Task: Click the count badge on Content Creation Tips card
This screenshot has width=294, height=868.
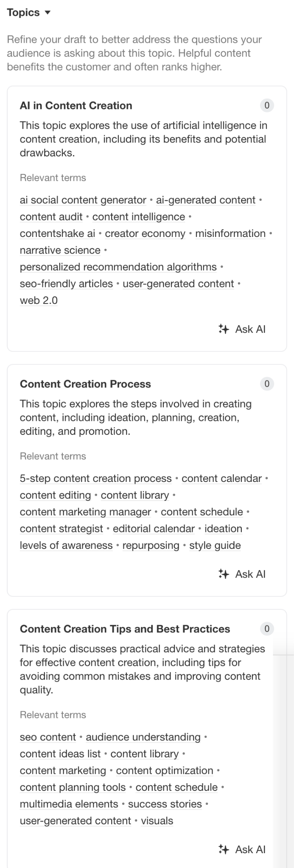Action: [267, 629]
